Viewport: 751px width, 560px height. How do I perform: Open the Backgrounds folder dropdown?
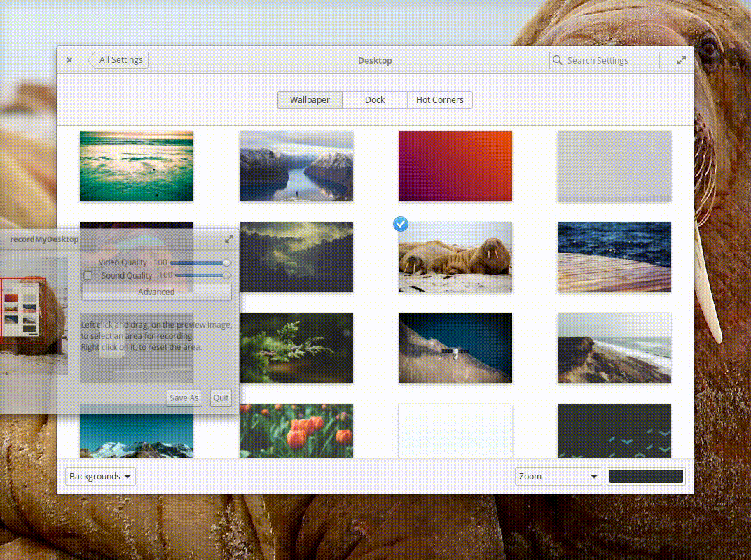pyautogui.click(x=99, y=476)
